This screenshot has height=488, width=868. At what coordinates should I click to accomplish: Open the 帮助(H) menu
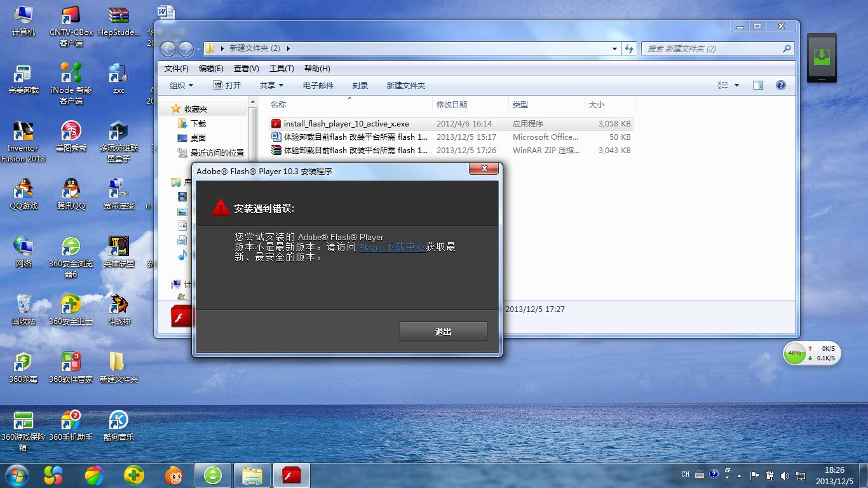pos(317,69)
